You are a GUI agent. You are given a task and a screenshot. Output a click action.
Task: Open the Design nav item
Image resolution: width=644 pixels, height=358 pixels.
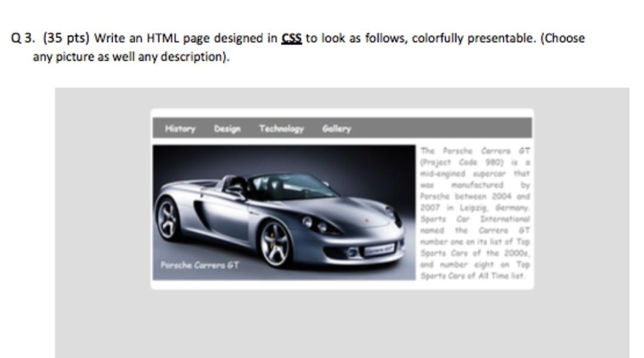coord(227,129)
